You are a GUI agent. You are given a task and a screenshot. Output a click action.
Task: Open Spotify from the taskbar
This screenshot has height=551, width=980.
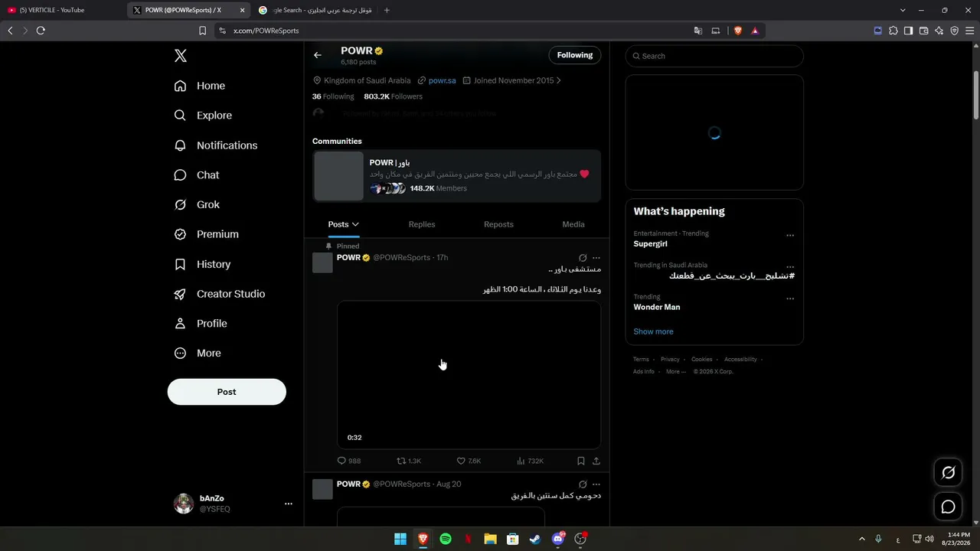[x=446, y=539]
